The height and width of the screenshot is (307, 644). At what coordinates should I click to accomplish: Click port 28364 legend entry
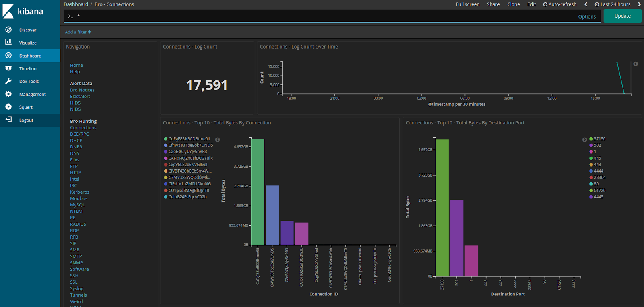pos(598,177)
